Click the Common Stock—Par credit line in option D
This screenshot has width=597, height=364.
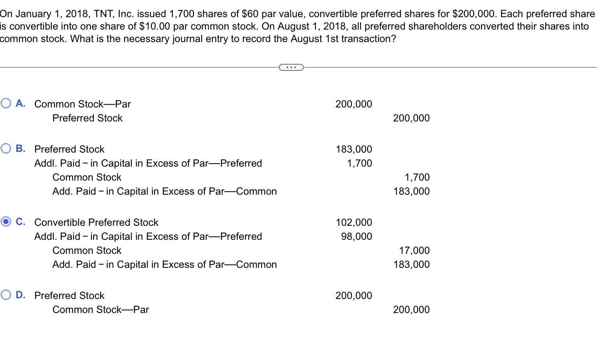pyautogui.click(x=100, y=309)
